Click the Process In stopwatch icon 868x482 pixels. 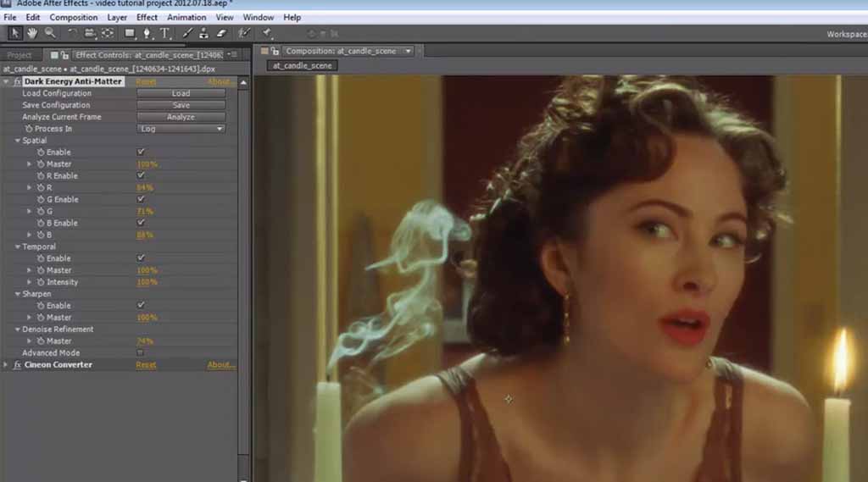[29, 129]
